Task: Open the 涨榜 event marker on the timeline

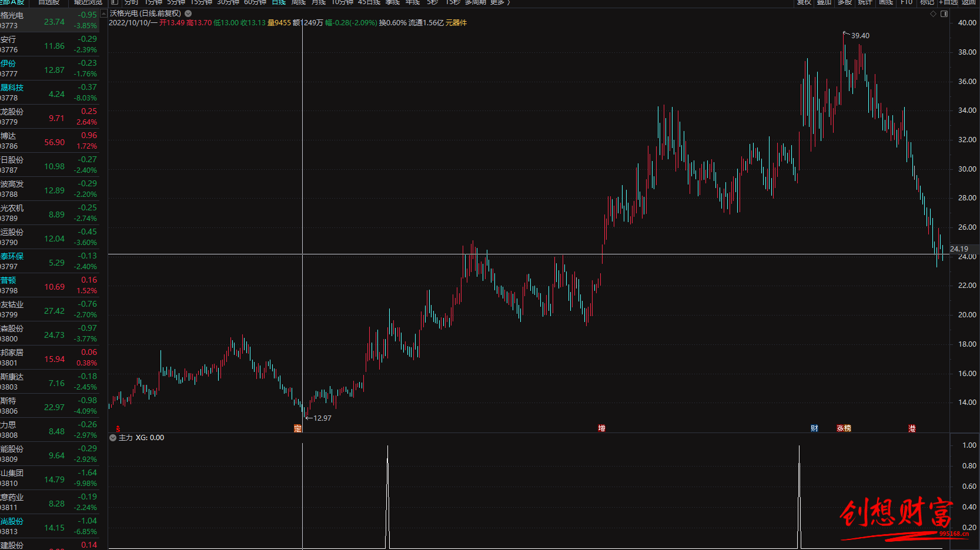Action: [844, 428]
